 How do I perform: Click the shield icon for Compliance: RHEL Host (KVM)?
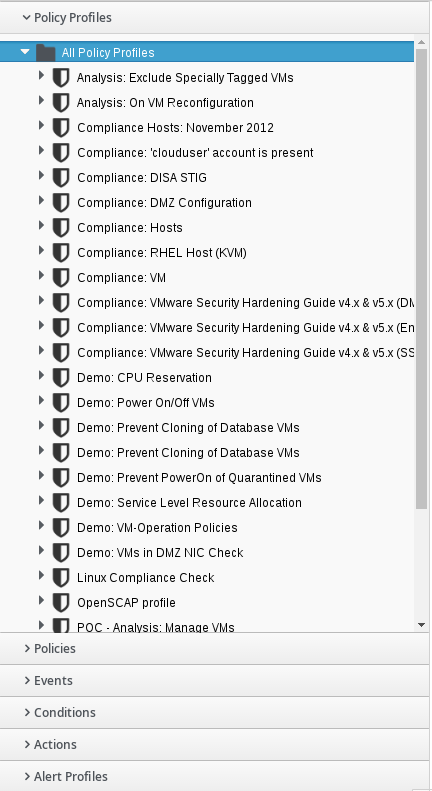pos(61,252)
